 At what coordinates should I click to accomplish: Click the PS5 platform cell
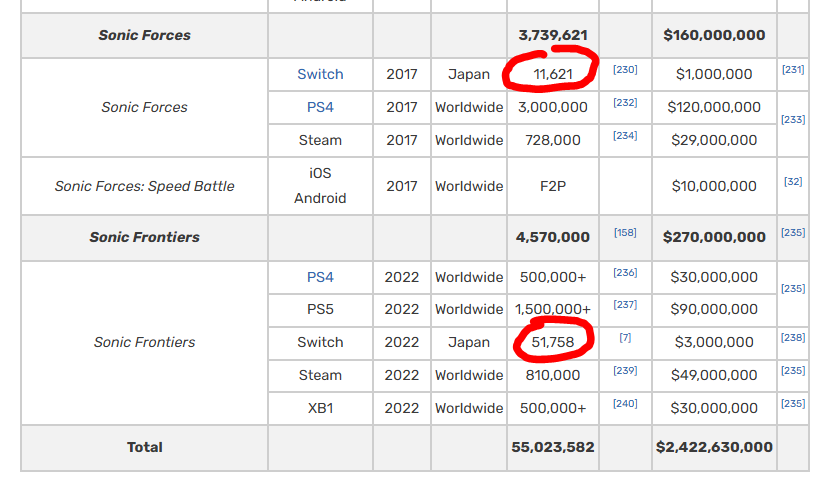[x=320, y=309]
